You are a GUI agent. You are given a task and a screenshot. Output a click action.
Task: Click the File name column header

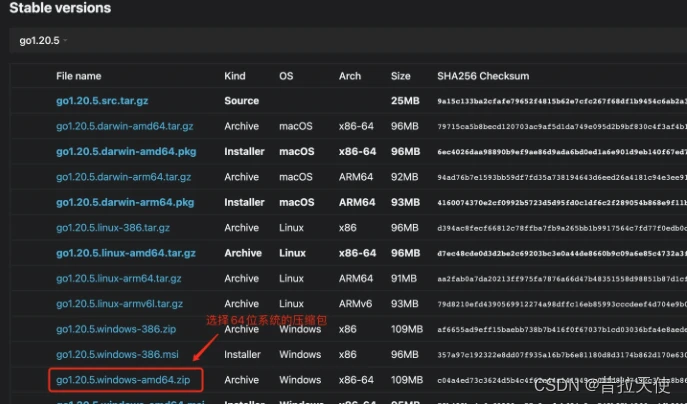[78, 76]
